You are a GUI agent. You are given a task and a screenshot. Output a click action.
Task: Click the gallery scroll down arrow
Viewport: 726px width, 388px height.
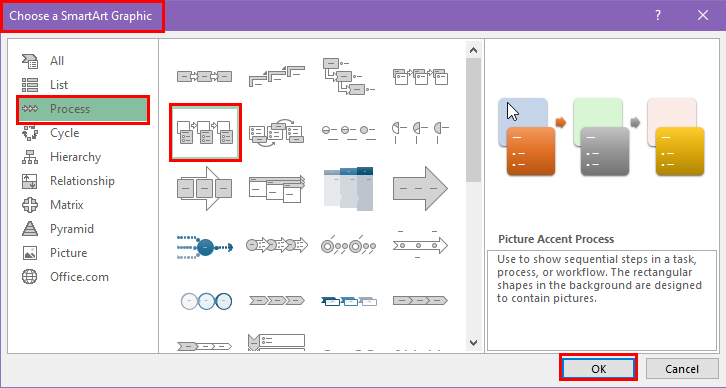click(x=473, y=343)
